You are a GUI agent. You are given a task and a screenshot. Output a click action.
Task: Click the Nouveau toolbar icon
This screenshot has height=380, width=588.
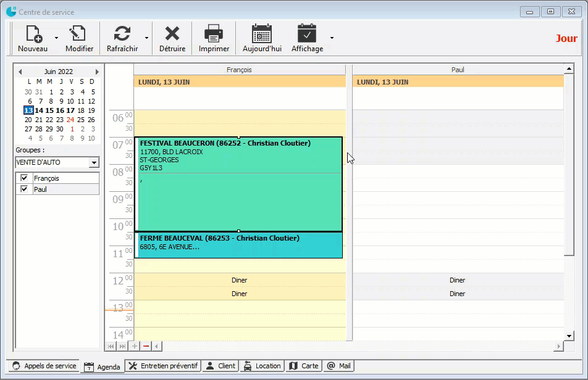(33, 34)
